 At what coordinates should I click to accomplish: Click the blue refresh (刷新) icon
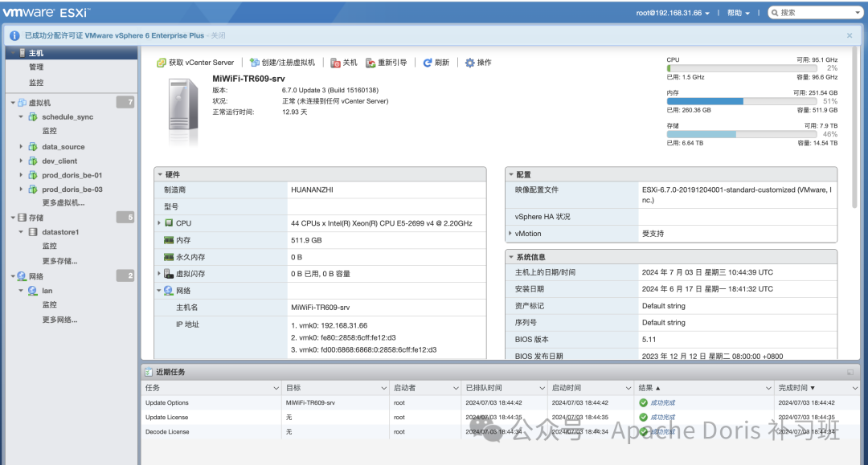pyautogui.click(x=428, y=63)
